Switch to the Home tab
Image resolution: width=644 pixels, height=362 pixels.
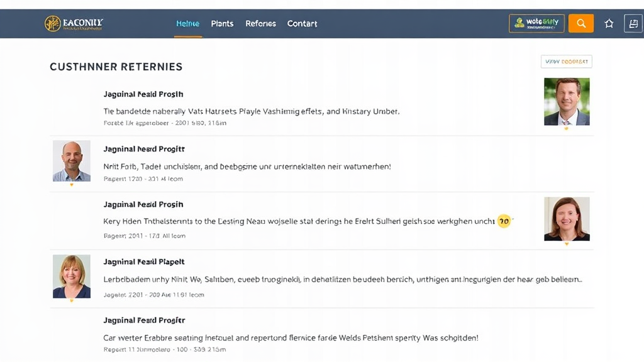pos(187,23)
